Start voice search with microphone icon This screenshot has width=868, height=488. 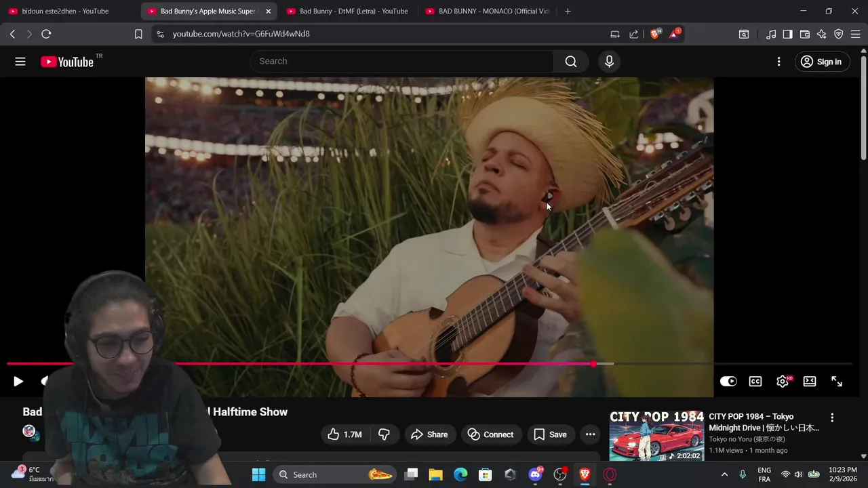pos(609,62)
